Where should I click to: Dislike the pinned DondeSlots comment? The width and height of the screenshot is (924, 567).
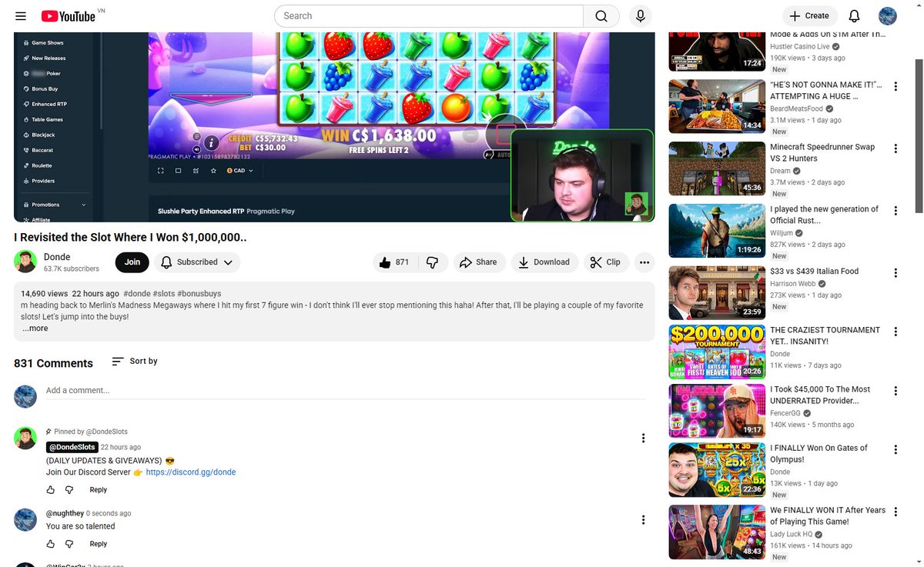pos(69,490)
